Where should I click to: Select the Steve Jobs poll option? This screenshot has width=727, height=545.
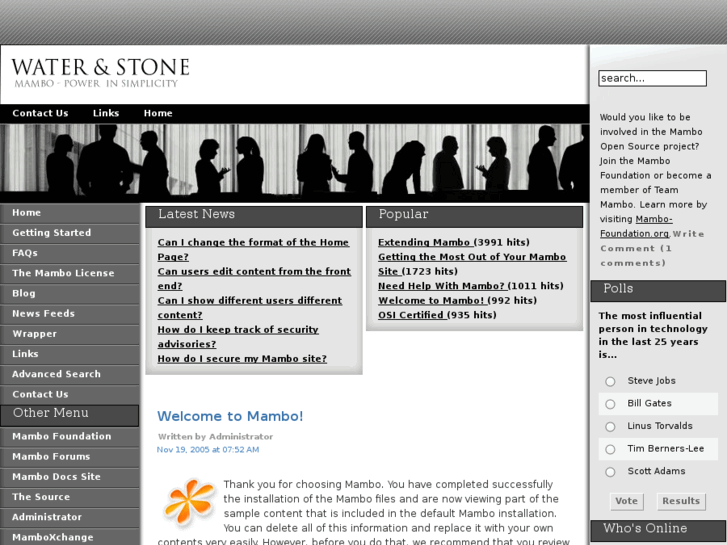tap(610, 381)
